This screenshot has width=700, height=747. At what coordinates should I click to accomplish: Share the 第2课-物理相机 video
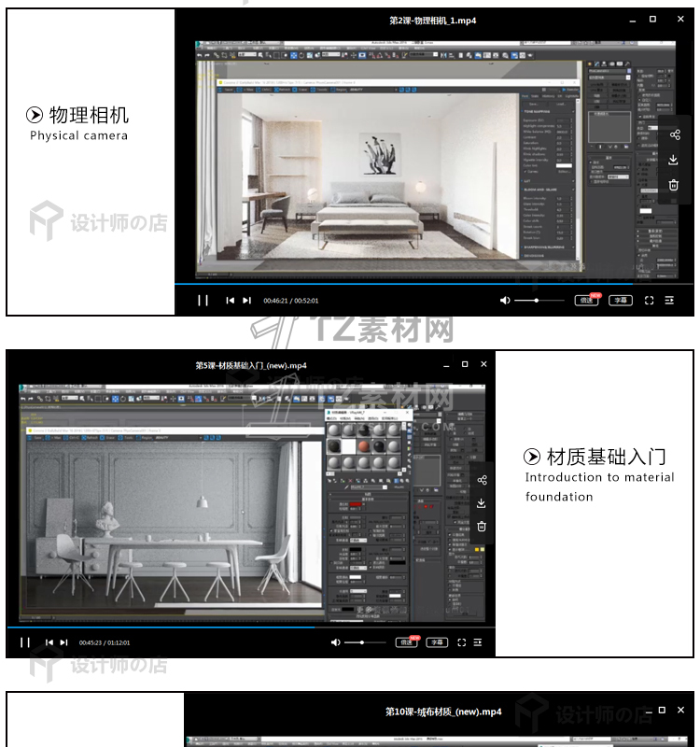click(674, 134)
